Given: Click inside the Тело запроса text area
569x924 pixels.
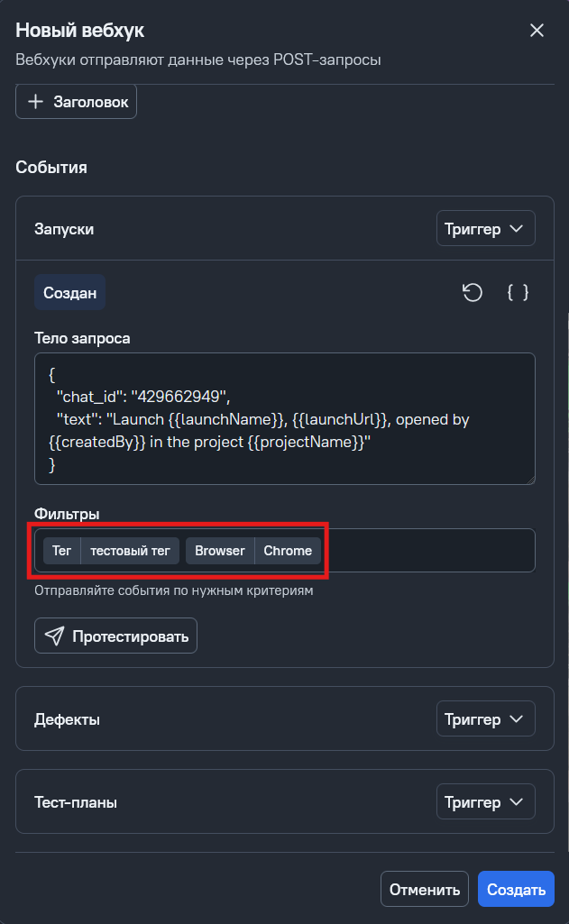Looking at the screenshot, I should click(284, 418).
